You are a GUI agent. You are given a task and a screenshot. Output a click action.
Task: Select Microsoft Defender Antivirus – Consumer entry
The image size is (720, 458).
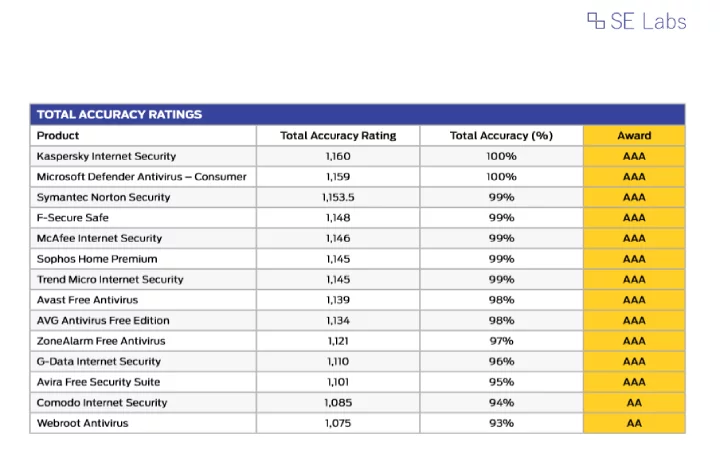(x=141, y=177)
